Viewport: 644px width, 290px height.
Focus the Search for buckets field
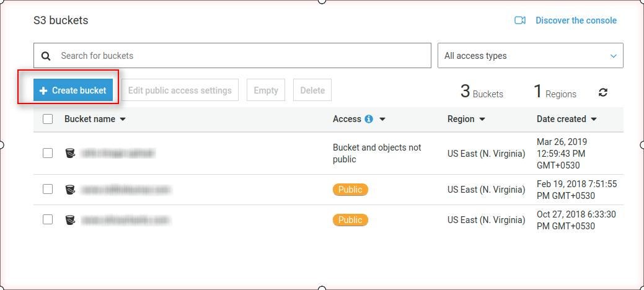point(232,55)
